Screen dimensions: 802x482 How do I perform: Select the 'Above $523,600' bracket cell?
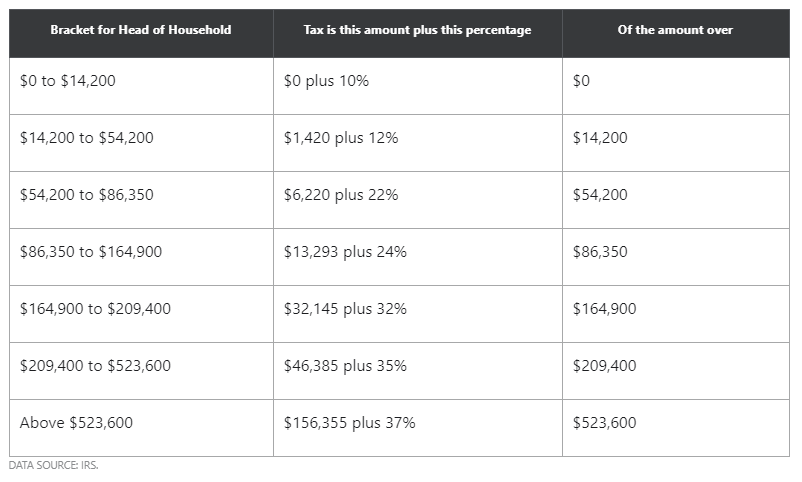coord(141,428)
